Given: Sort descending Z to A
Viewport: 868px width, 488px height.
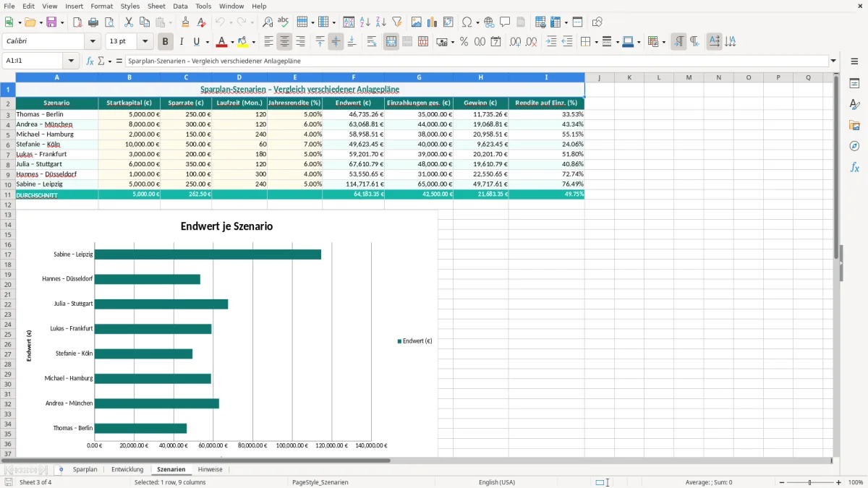Looking at the screenshot, I should [x=380, y=22].
